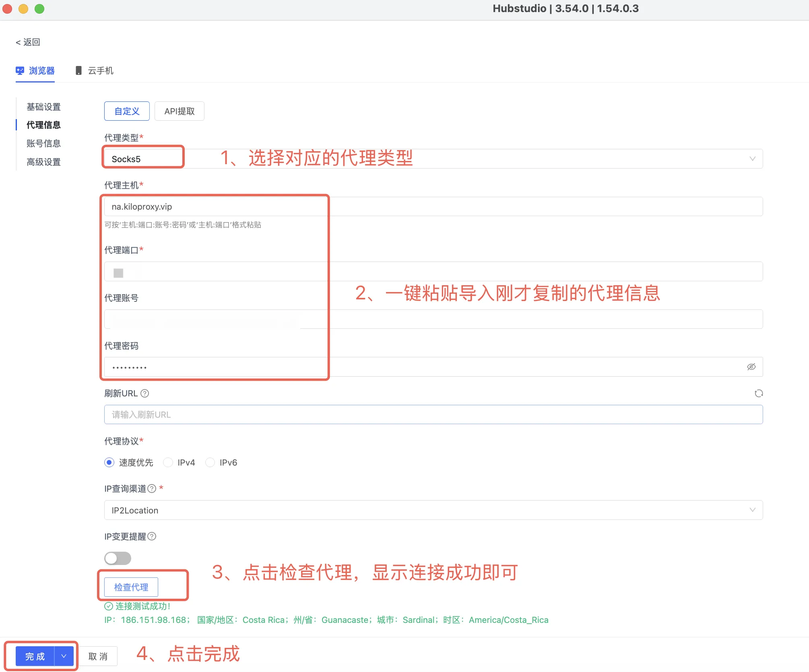Expand arrow beside 完成 button
Image resolution: width=809 pixels, height=672 pixels.
tap(64, 656)
